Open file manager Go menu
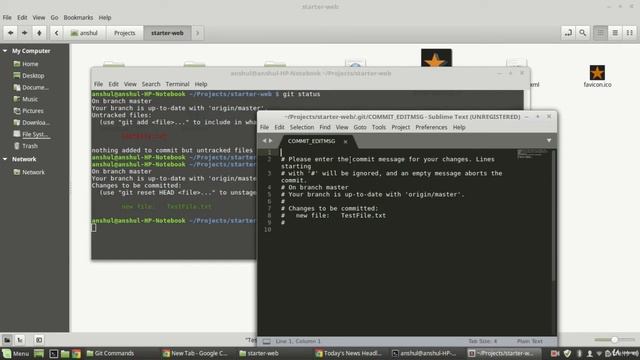This screenshot has height=360, width=640. pos(54,18)
